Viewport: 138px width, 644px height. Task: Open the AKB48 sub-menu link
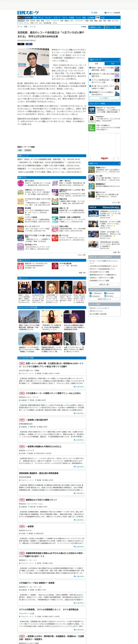[33, 21]
